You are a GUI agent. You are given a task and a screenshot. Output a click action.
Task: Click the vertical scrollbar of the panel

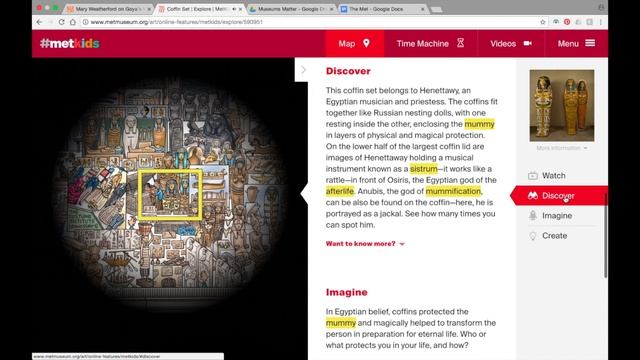pos(606,236)
